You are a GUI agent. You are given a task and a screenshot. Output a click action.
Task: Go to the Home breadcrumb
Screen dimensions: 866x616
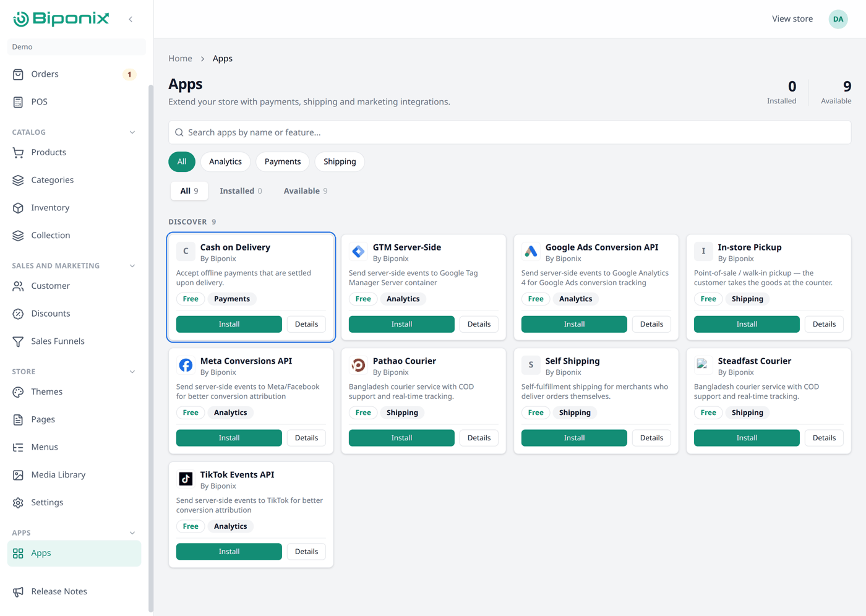(x=180, y=59)
